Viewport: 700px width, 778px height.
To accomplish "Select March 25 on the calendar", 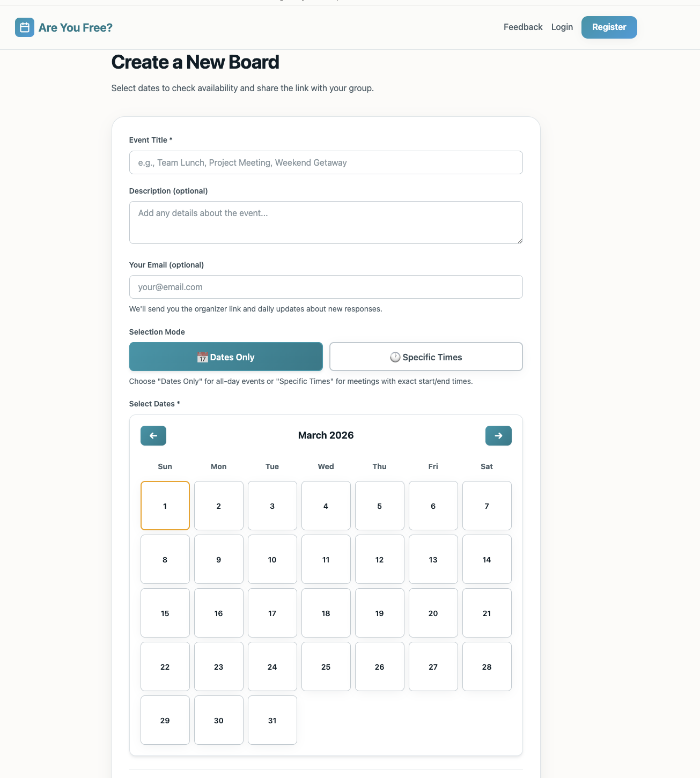I will 326,666.
